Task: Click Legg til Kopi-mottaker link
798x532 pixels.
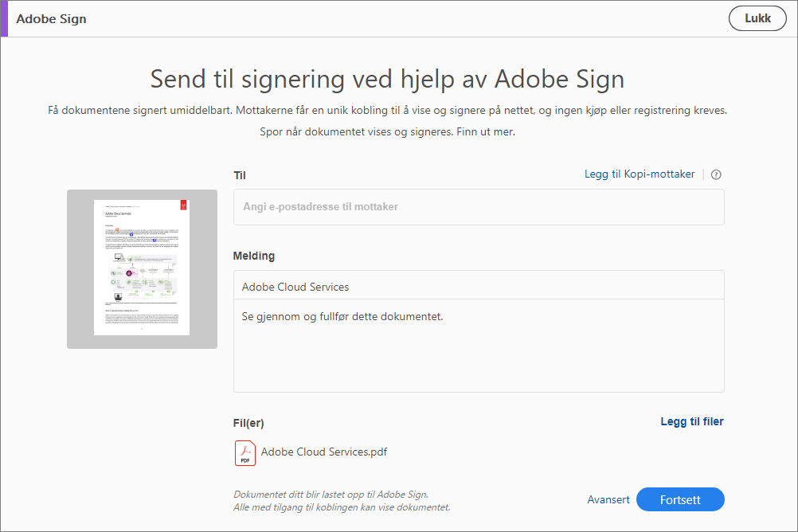Action: pos(640,174)
